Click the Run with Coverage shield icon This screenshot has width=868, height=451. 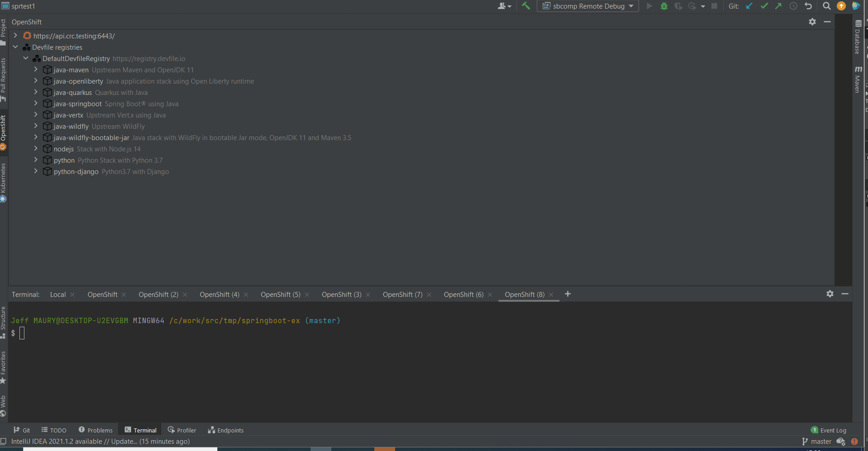[x=678, y=6]
